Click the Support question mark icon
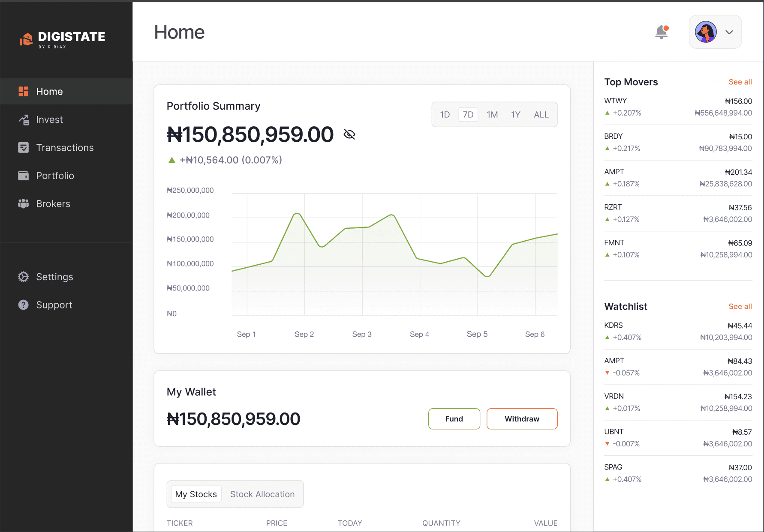This screenshot has width=764, height=532. pyautogui.click(x=24, y=305)
